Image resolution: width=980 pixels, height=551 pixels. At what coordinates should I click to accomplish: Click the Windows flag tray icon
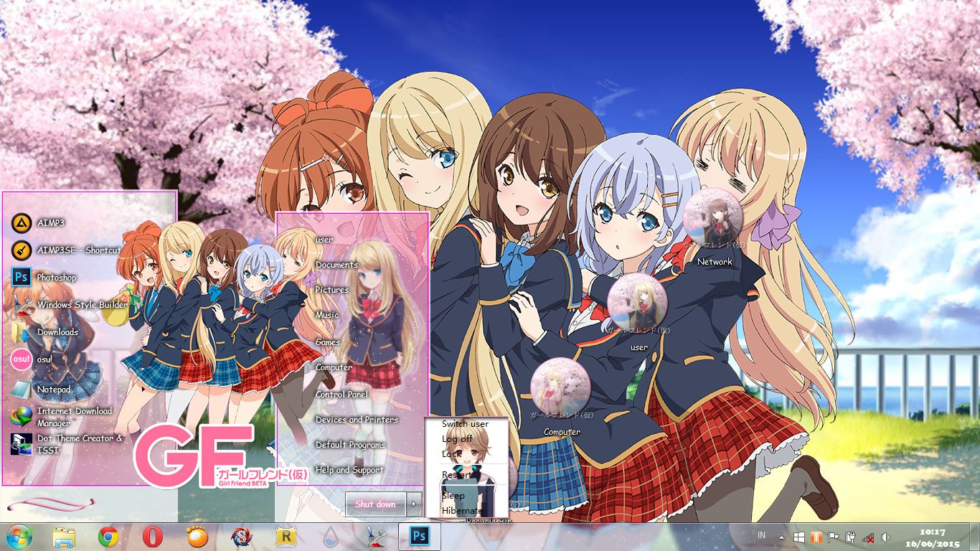tap(799, 537)
